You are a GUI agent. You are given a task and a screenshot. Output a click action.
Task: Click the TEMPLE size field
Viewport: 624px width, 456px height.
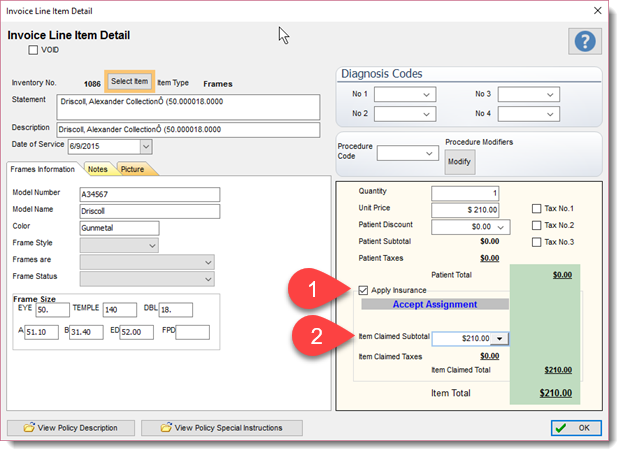coord(120,310)
